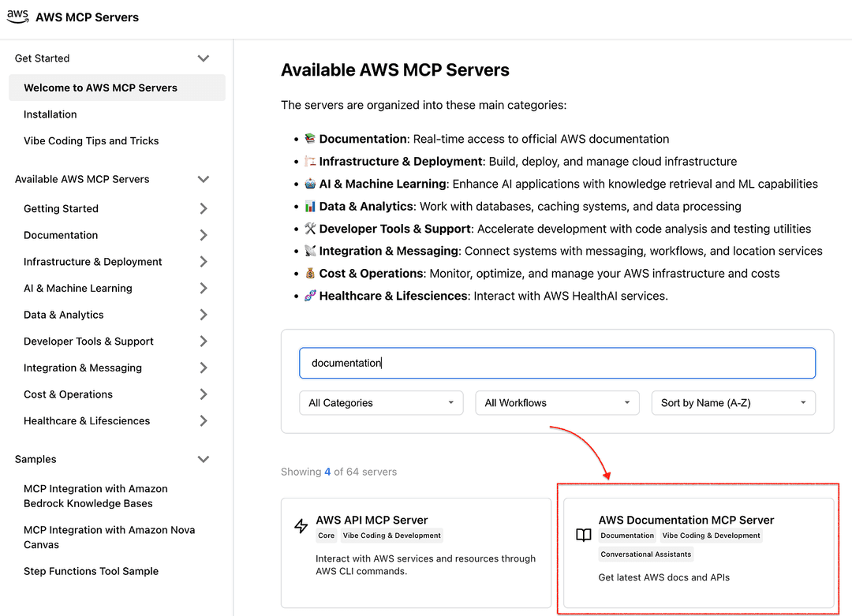This screenshot has height=616, width=852.
Task: Click Vibe Coding & Development tag on Documentation card
Action: (712, 536)
